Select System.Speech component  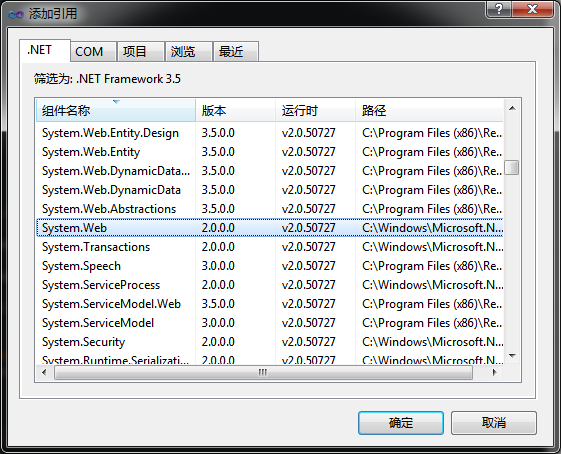[x=270, y=266]
